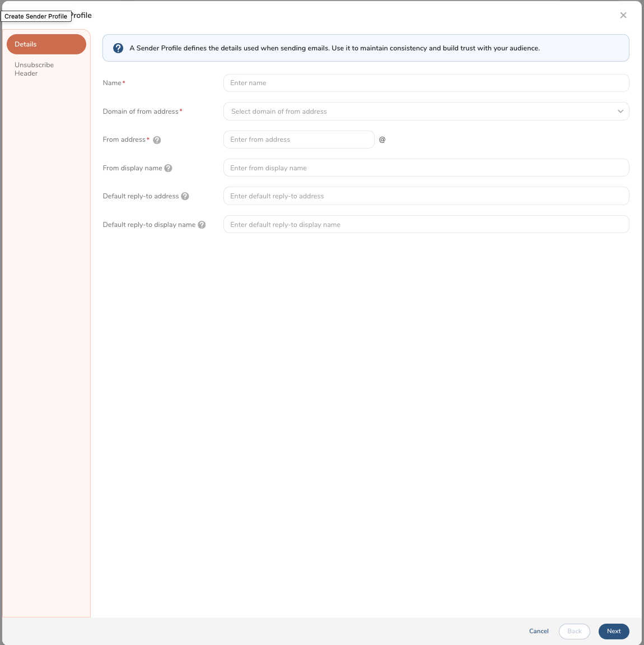
Task: Click help icon beside From display name
Action: coord(168,168)
